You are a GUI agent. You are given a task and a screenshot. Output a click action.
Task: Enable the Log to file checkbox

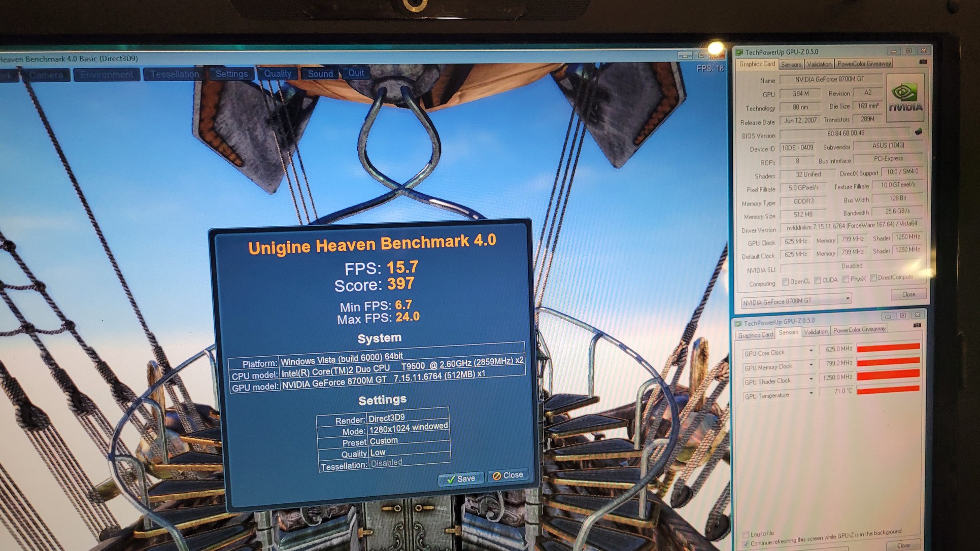pyautogui.click(x=746, y=534)
